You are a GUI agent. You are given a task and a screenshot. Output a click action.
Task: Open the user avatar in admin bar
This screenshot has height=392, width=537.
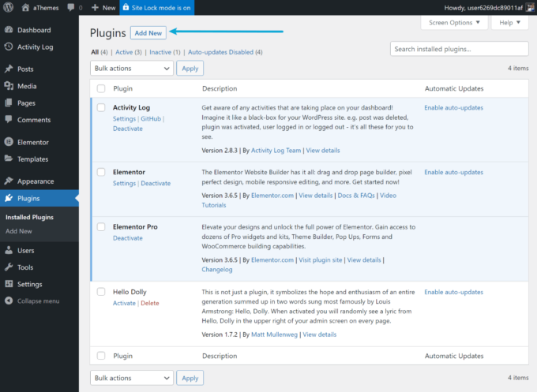point(531,8)
